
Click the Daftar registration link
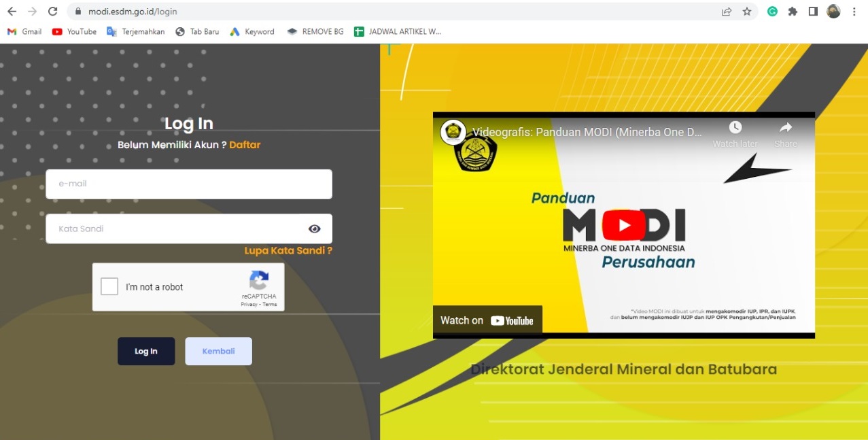245,145
